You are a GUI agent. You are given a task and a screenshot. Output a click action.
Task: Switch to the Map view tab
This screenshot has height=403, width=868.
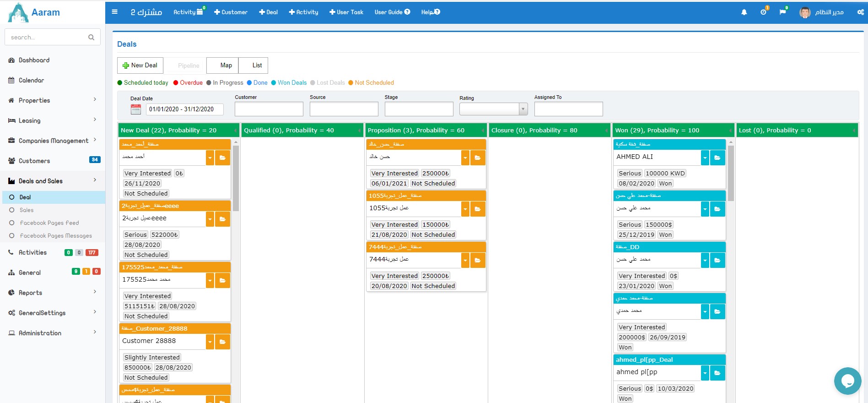226,65
